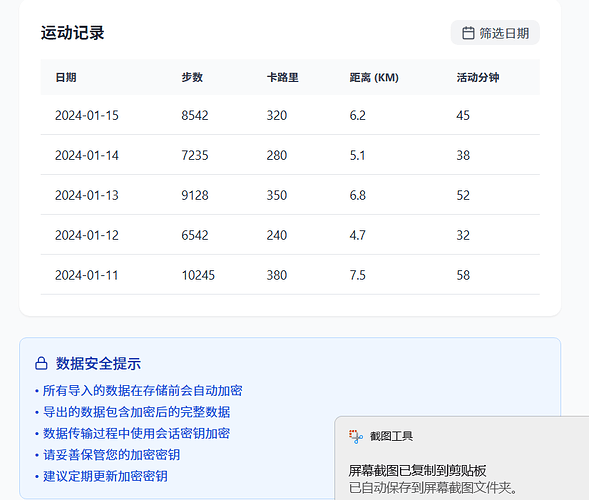The image size is (589, 500).
Task: Click the 9128 steps value
Action: coord(195,195)
